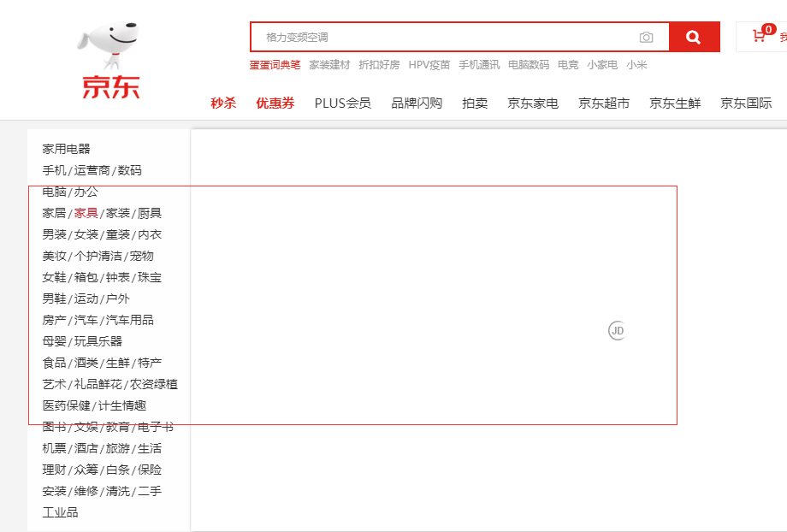Select the 箱包 category link
787x532 pixels.
86,277
